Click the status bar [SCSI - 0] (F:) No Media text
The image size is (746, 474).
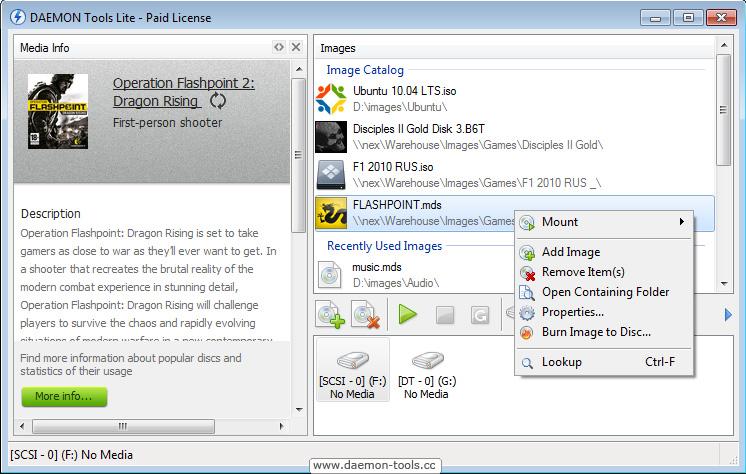(x=71, y=455)
